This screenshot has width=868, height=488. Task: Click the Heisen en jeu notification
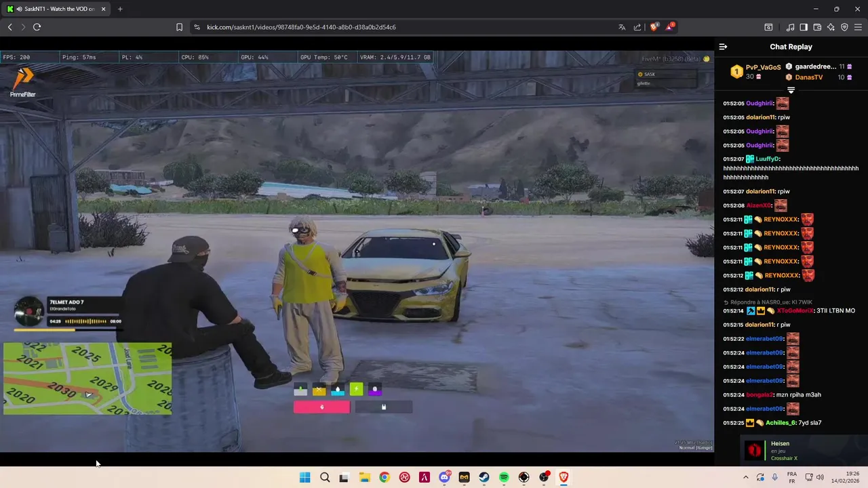[804, 450]
